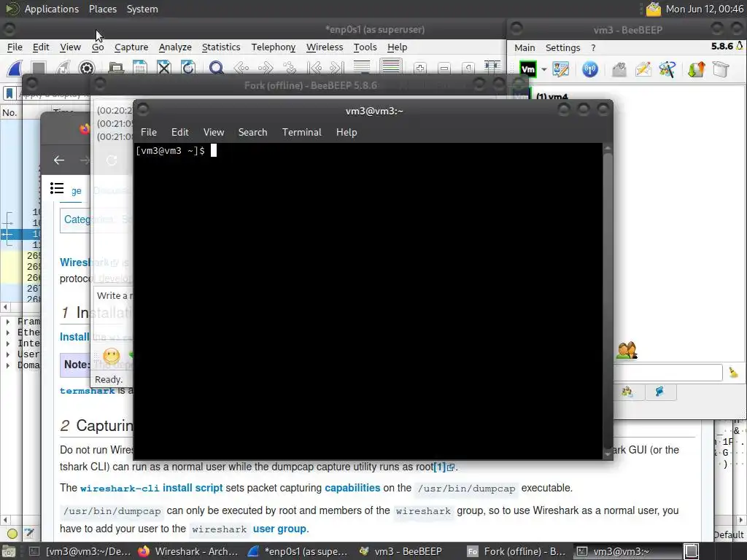Open Search menu in terminal window

click(252, 133)
